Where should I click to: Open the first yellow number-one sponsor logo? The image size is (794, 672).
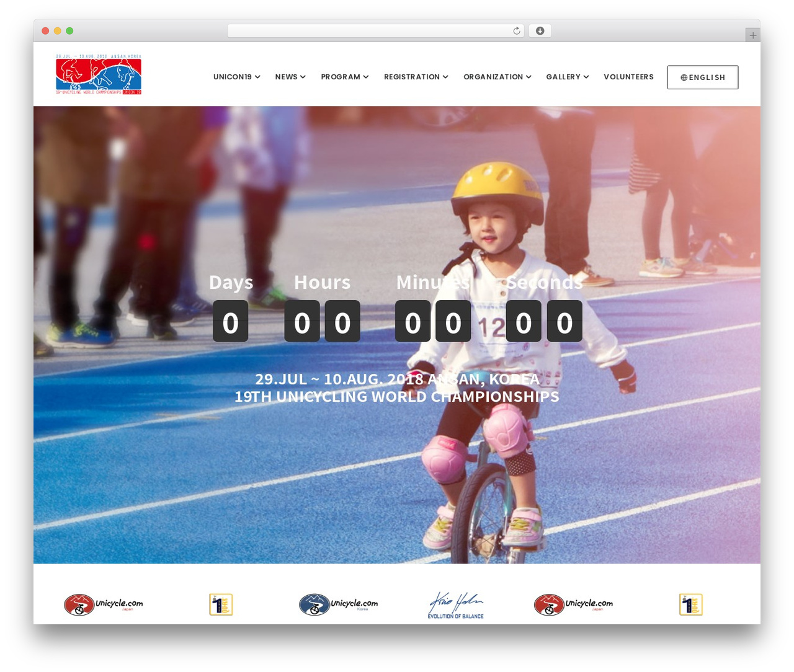click(221, 604)
